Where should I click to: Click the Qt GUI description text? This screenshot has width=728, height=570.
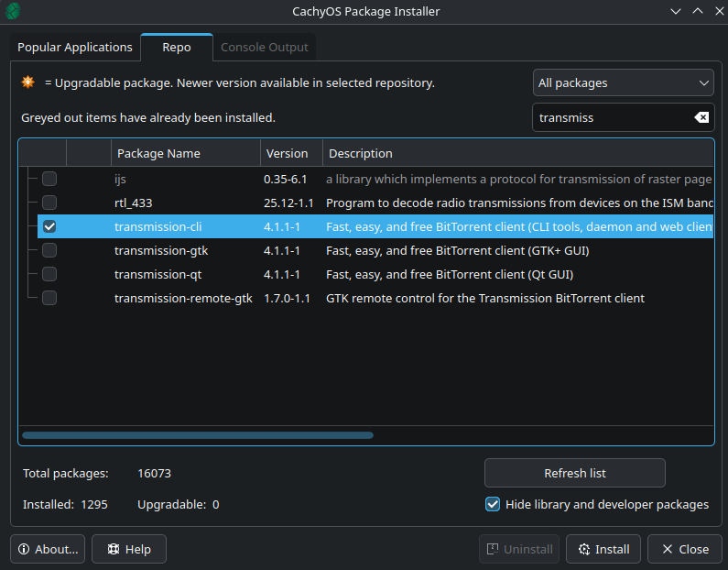[x=450, y=275]
